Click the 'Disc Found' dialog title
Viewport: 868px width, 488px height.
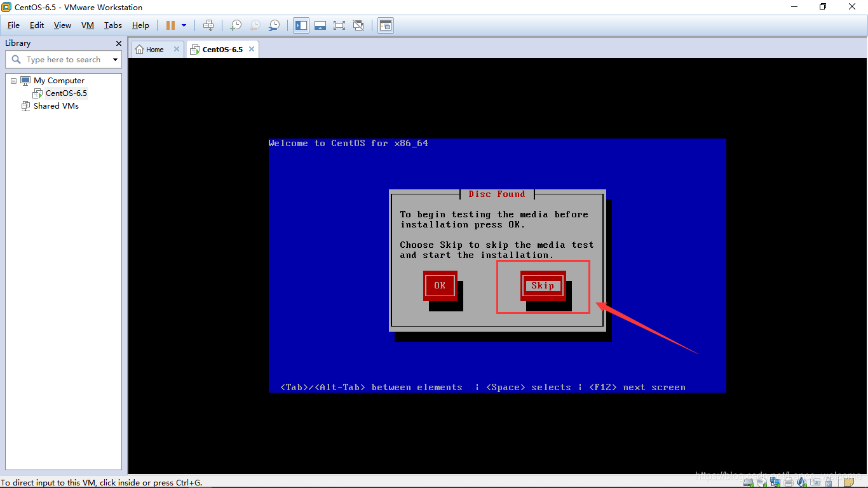pyautogui.click(x=497, y=194)
